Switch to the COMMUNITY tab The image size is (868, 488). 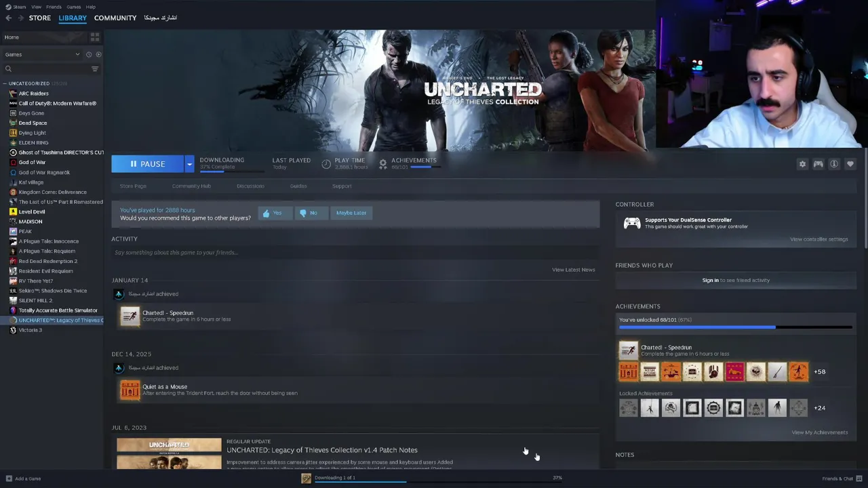(x=115, y=18)
